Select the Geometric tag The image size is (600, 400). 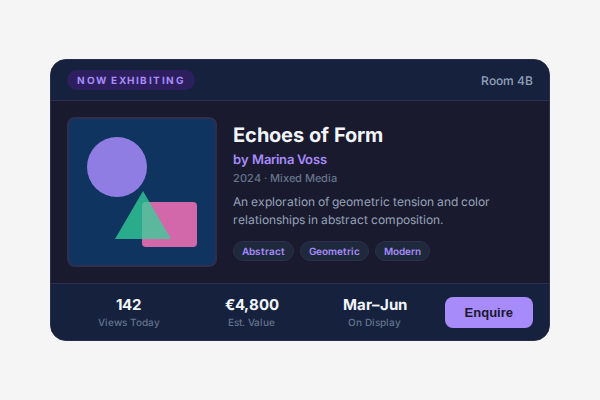pyautogui.click(x=334, y=251)
